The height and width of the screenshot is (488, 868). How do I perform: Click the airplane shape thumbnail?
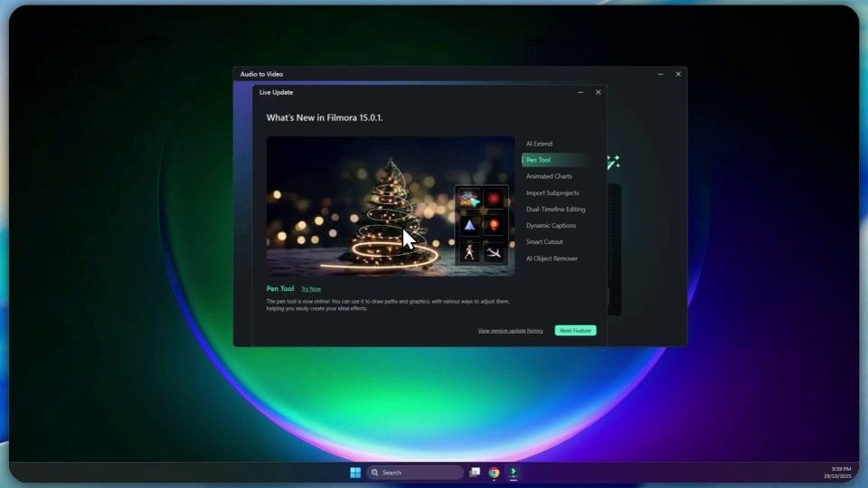point(494,252)
